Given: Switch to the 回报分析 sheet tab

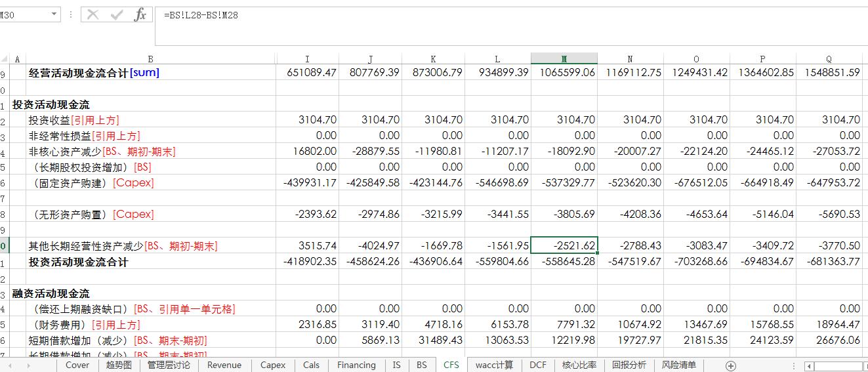Looking at the screenshot, I should pyautogui.click(x=629, y=365).
